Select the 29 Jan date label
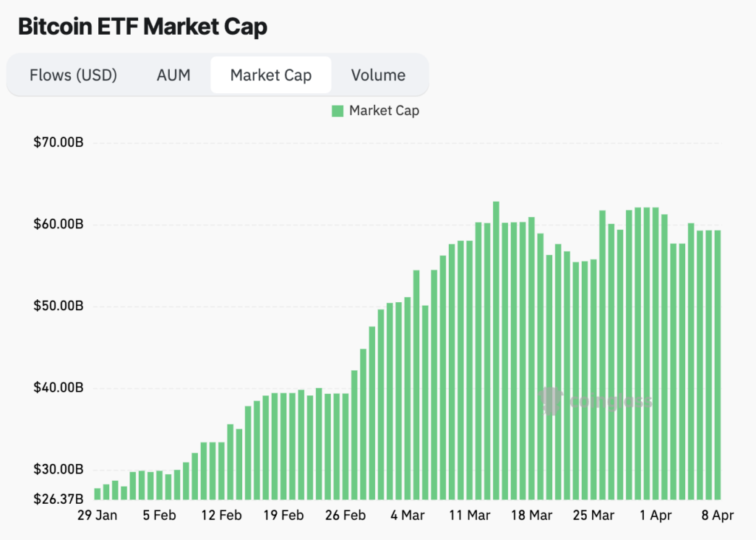Viewport: 756px width, 540px height. [99, 516]
